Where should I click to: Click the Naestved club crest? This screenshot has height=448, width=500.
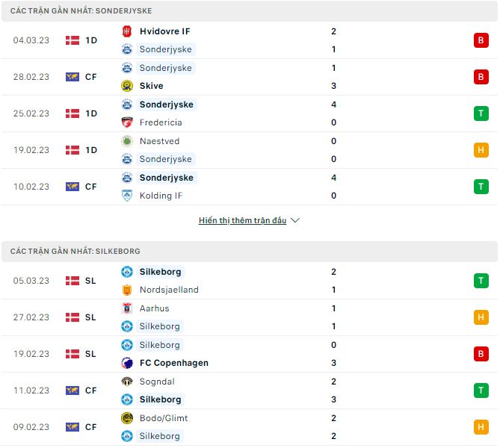point(126,141)
